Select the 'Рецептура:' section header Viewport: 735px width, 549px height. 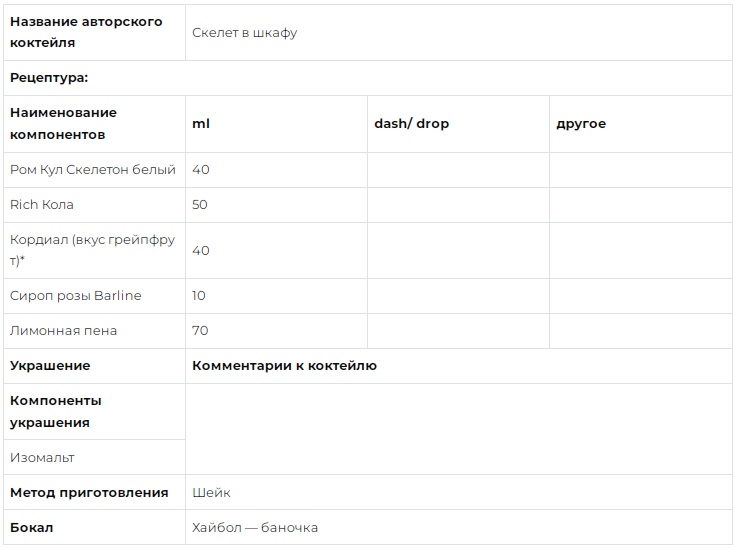coord(49,77)
